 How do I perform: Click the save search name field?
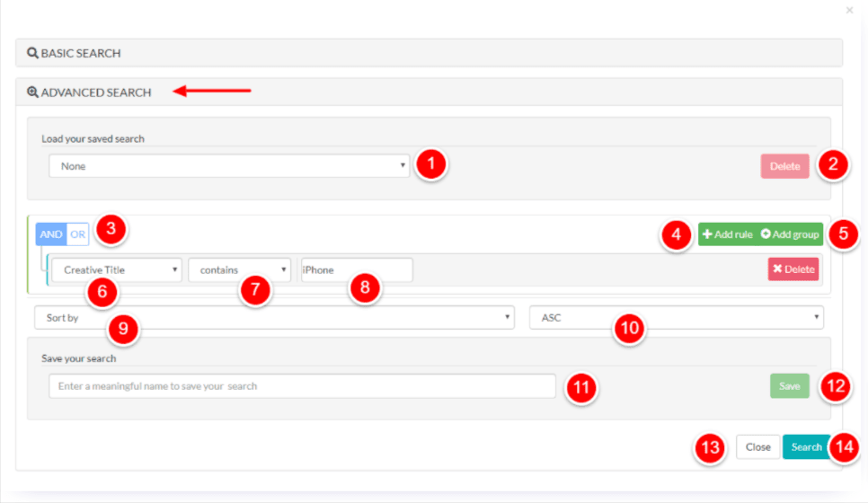coord(302,386)
